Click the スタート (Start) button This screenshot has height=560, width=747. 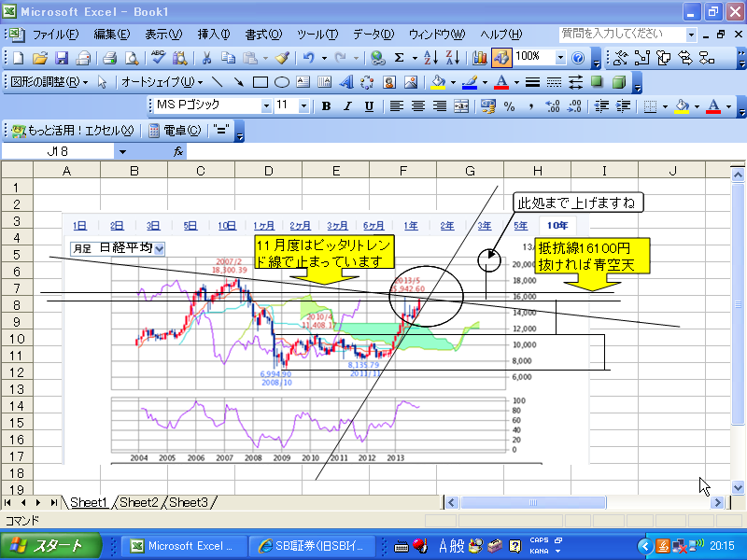point(47,546)
